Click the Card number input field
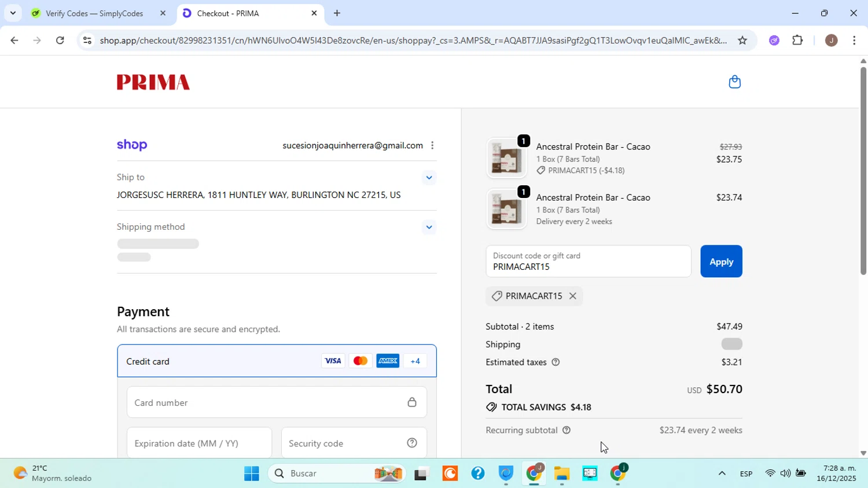This screenshot has height=488, width=868. [x=277, y=402]
